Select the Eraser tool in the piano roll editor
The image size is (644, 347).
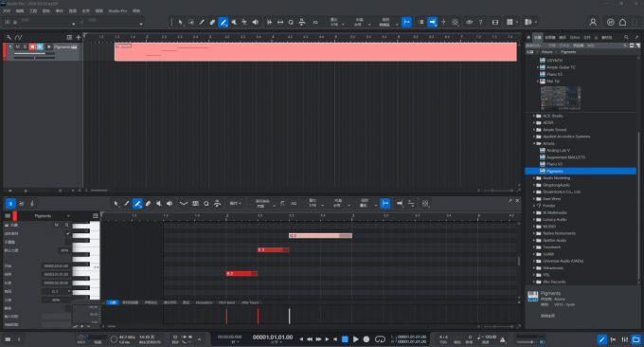(148, 204)
